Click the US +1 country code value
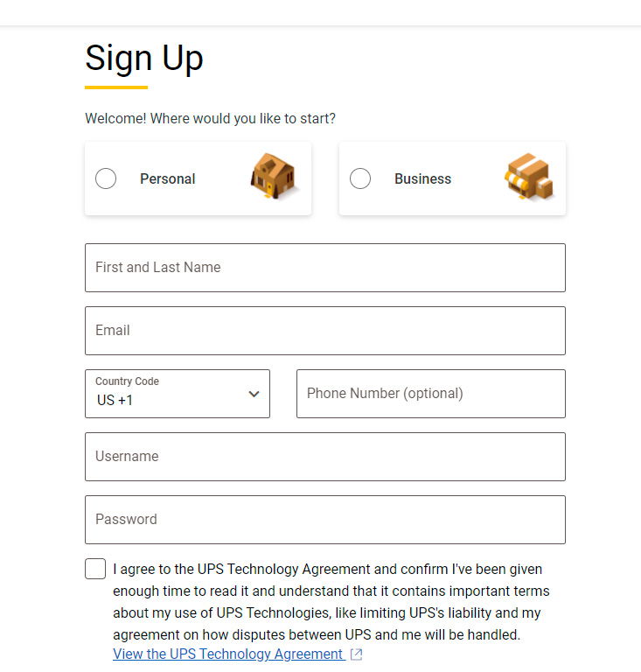 (x=115, y=401)
